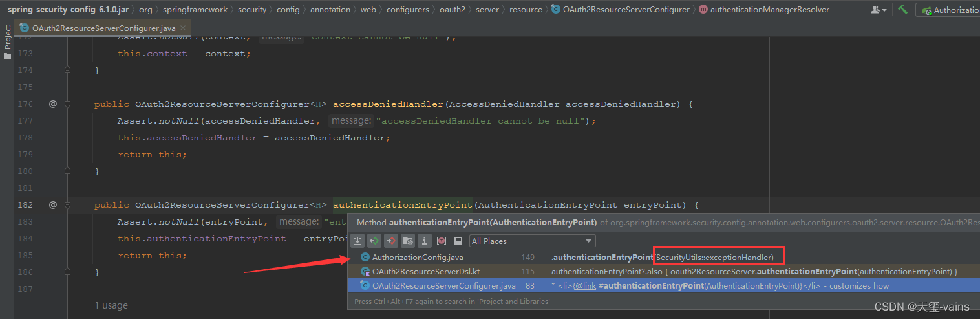Click the web breadcrumb segment

point(368,10)
